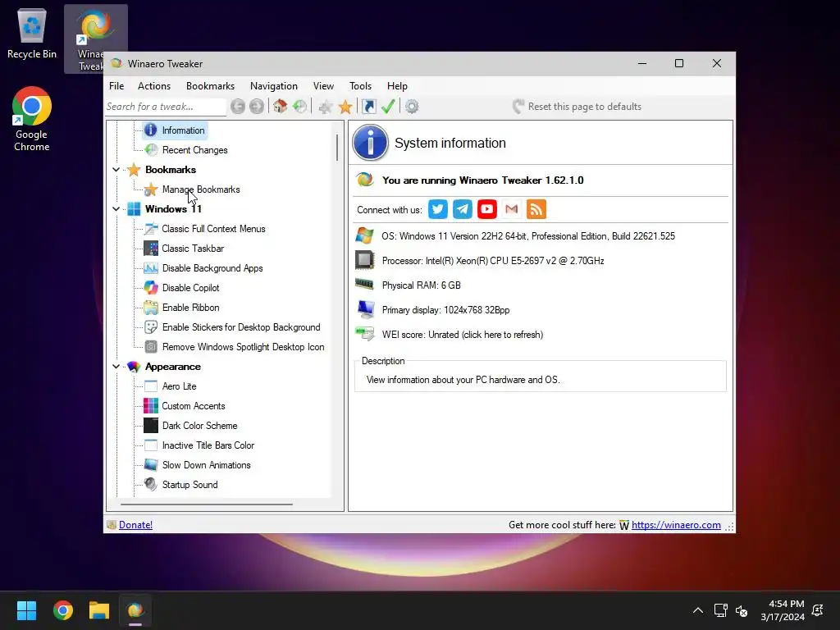The height and width of the screenshot is (630, 840).
Task: Select the Startup Sound tweak icon
Action: tap(151, 484)
